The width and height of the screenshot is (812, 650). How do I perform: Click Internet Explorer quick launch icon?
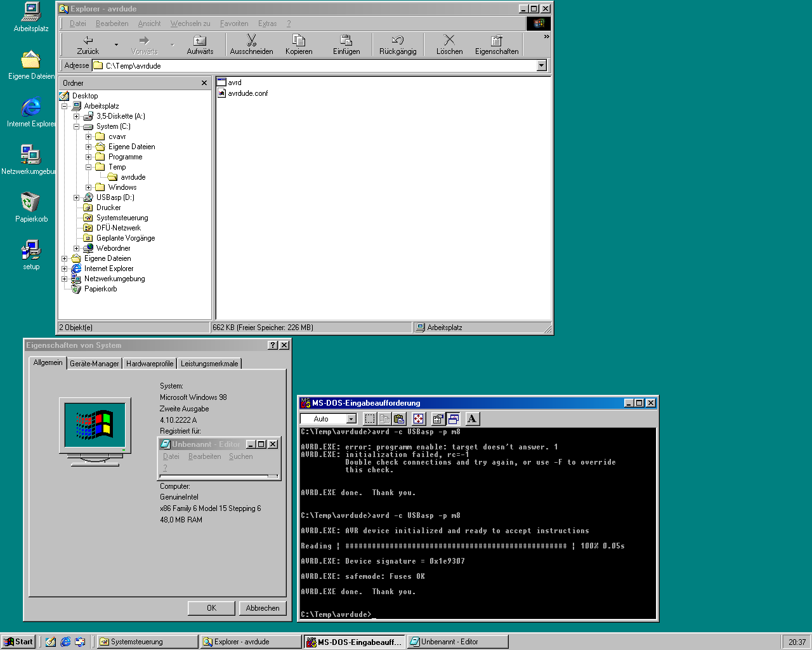65,642
